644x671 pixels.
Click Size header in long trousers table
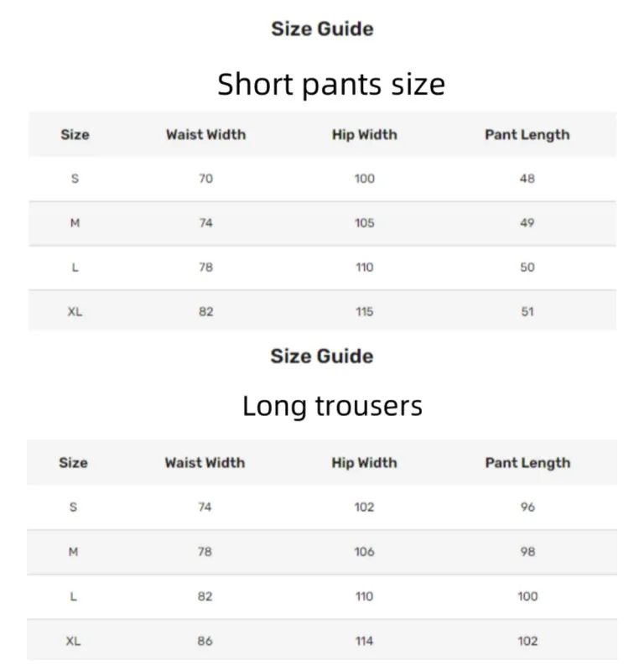(x=73, y=463)
